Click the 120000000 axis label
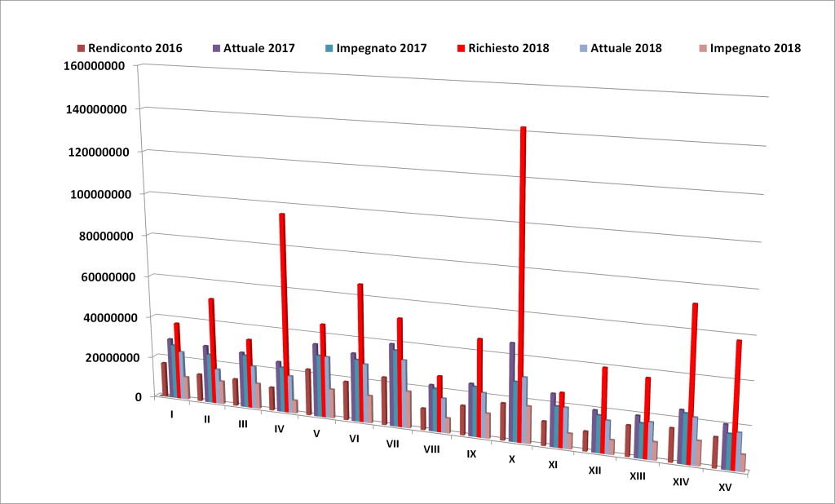 click(x=99, y=153)
